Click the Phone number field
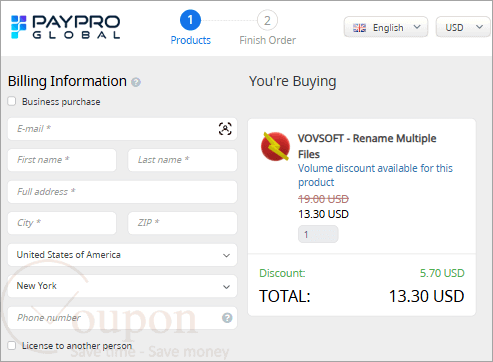This screenshot has width=493, height=362. click(122, 318)
